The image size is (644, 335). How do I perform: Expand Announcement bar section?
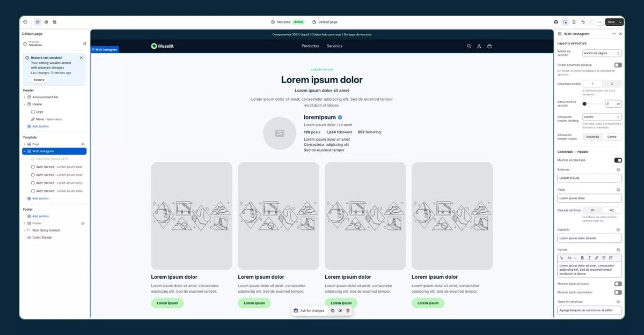tap(24, 97)
